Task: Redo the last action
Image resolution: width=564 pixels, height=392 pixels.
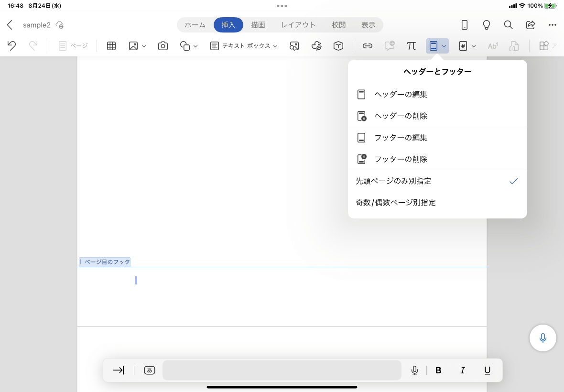Action: pos(33,46)
